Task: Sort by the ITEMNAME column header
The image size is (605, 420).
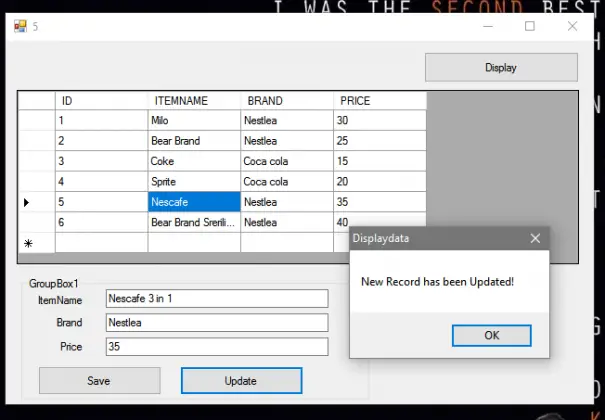Action: [194, 101]
